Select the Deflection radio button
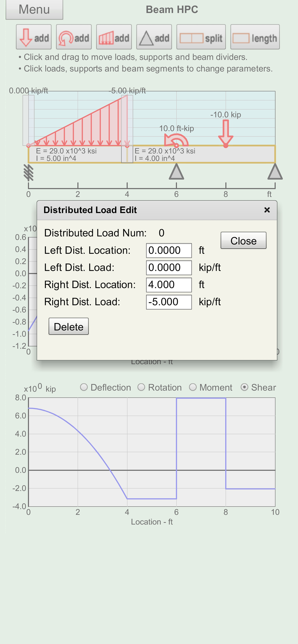 (x=84, y=387)
